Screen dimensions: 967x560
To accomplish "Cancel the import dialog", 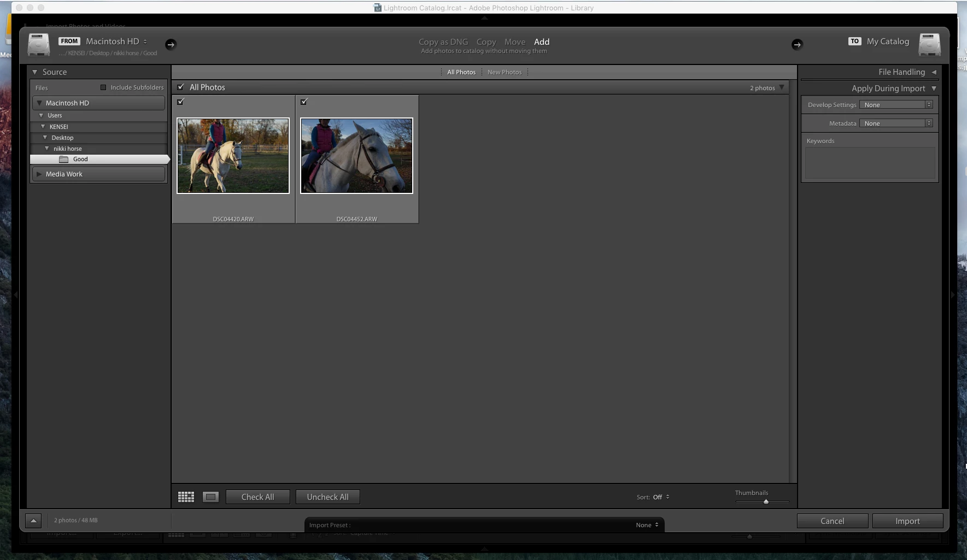I will click(833, 521).
